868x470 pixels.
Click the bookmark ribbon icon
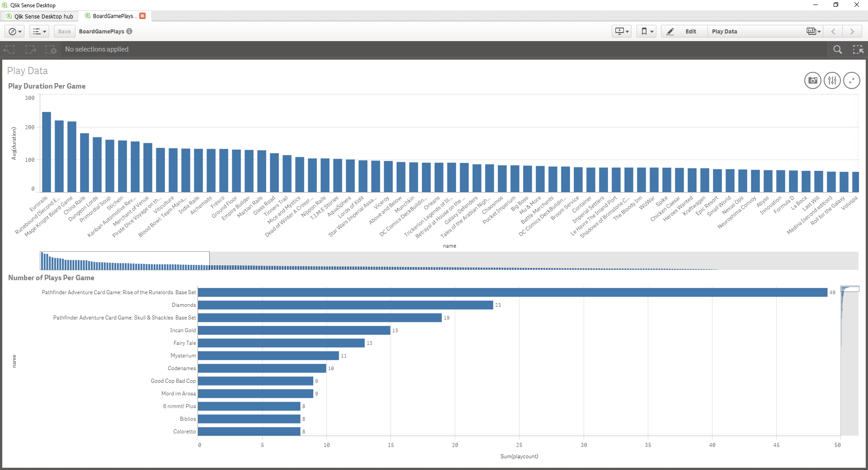644,31
